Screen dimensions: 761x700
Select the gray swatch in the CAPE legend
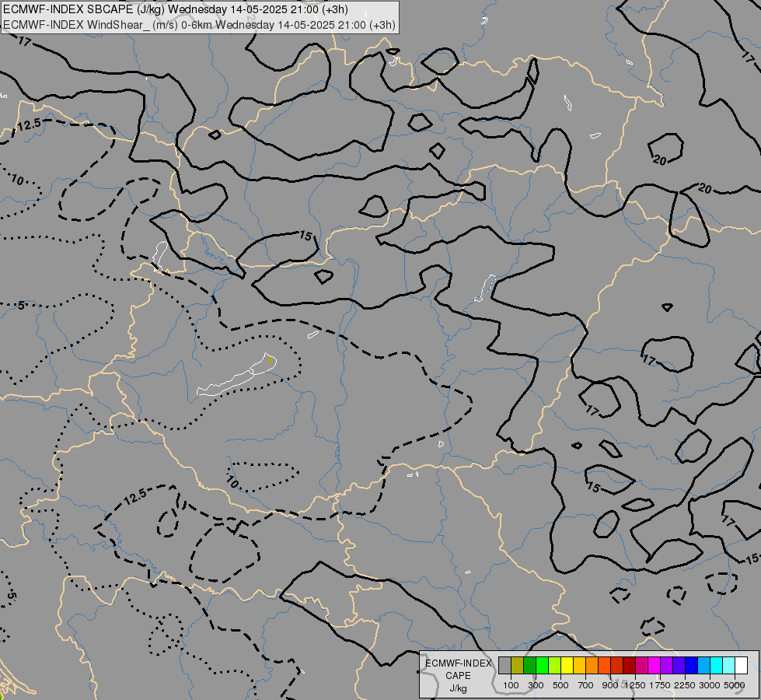coord(504,665)
